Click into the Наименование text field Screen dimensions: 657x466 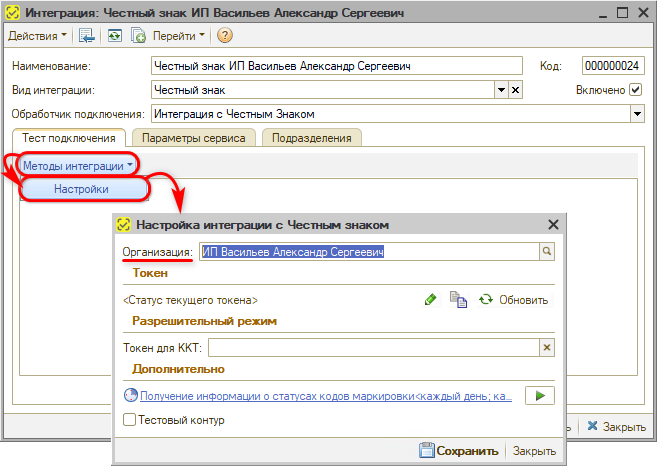[x=336, y=66]
